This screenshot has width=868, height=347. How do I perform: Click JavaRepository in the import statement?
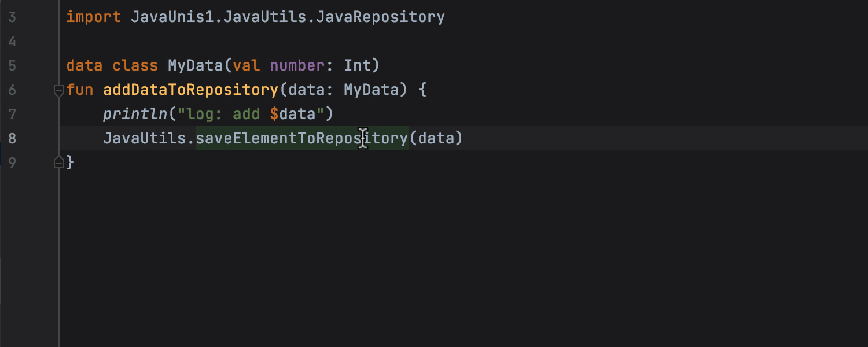point(380,17)
